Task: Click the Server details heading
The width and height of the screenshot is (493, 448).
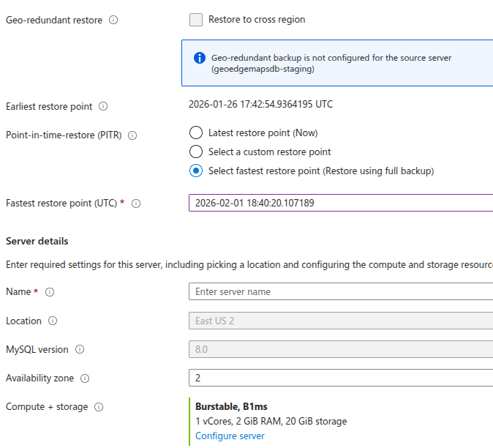Action: 37,242
